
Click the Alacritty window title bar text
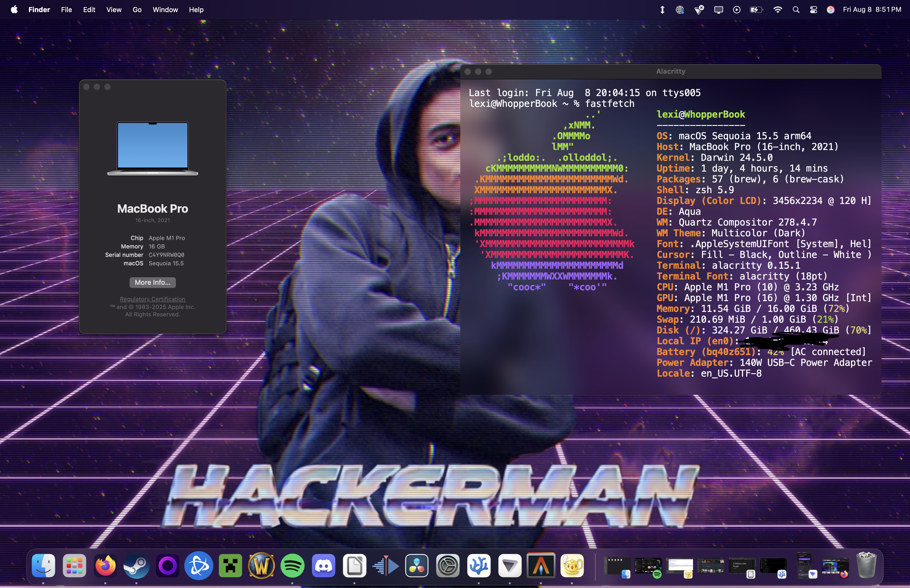point(671,71)
